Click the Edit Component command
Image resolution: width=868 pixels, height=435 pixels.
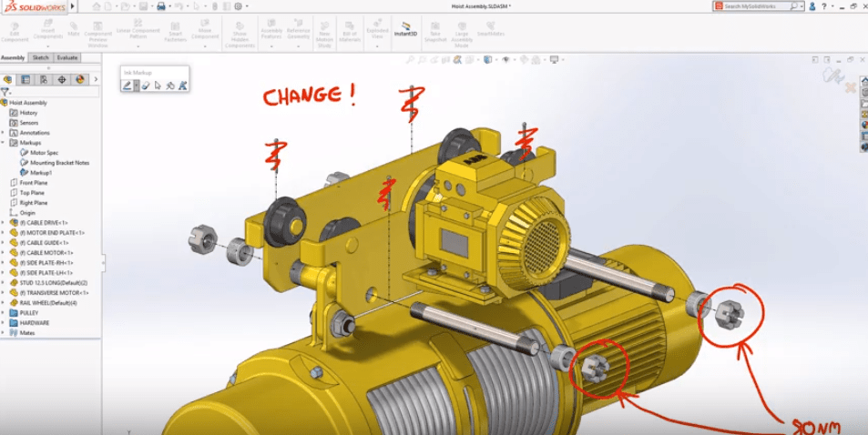pyautogui.click(x=15, y=32)
